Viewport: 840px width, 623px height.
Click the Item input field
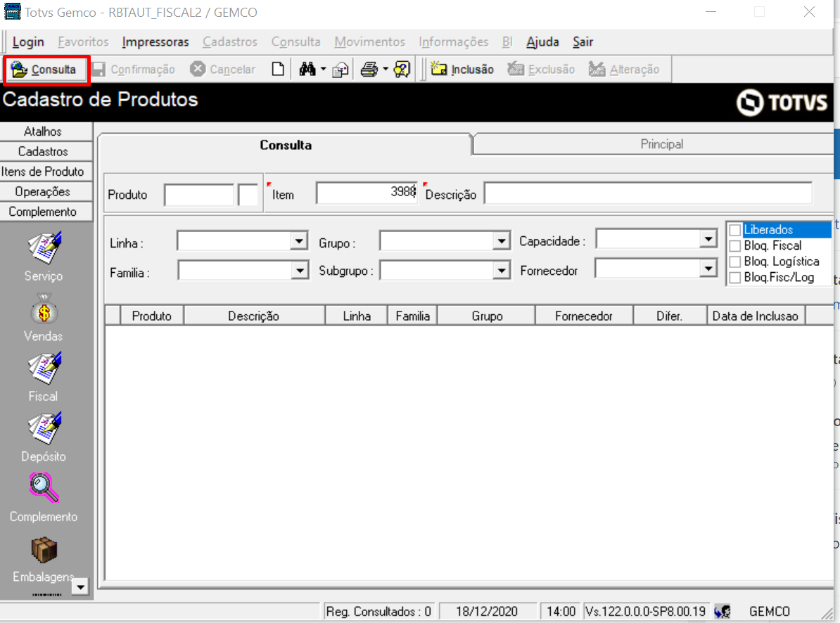pyautogui.click(x=367, y=193)
